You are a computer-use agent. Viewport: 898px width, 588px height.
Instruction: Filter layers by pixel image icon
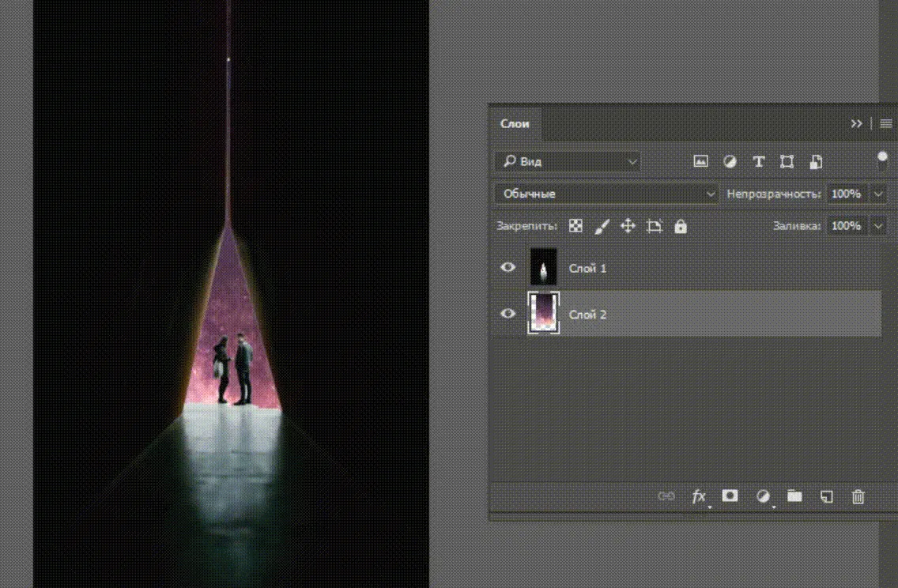tap(700, 161)
